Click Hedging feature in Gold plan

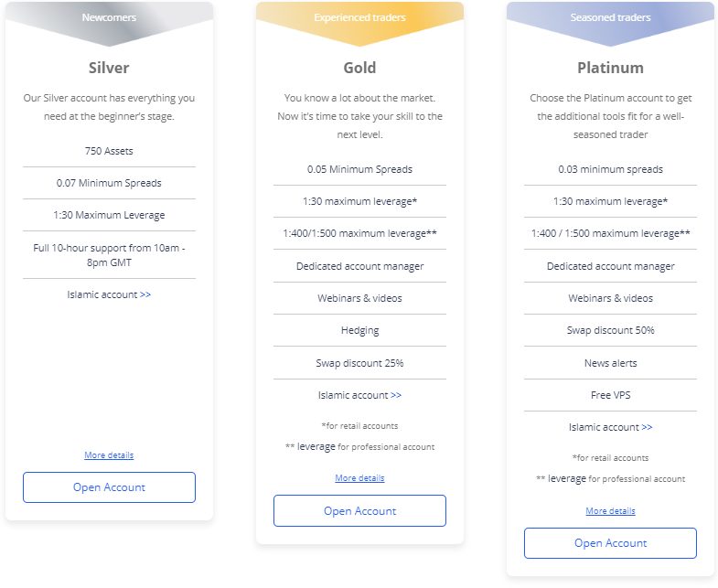coord(359,330)
